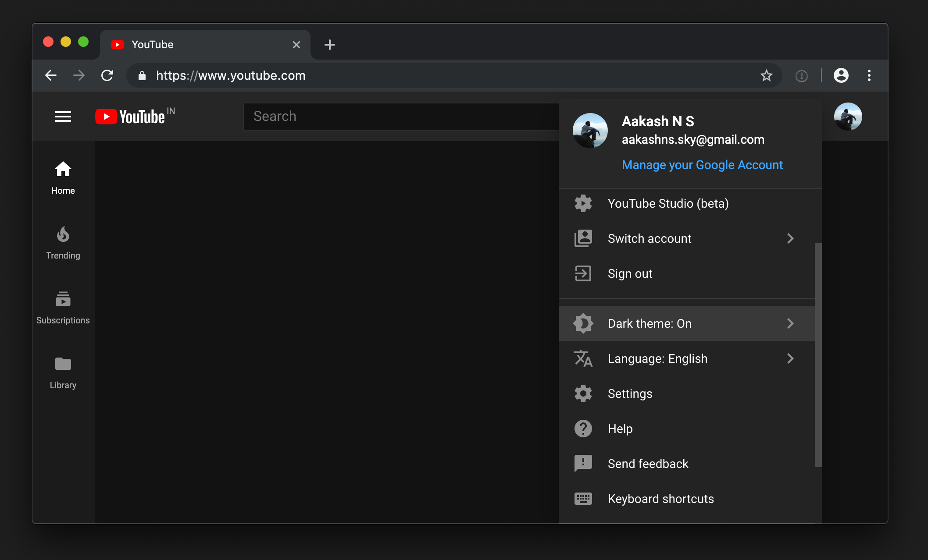Image resolution: width=928 pixels, height=560 pixels.
Task: Open the Dark theme: On setting
Action: [649, 323]
